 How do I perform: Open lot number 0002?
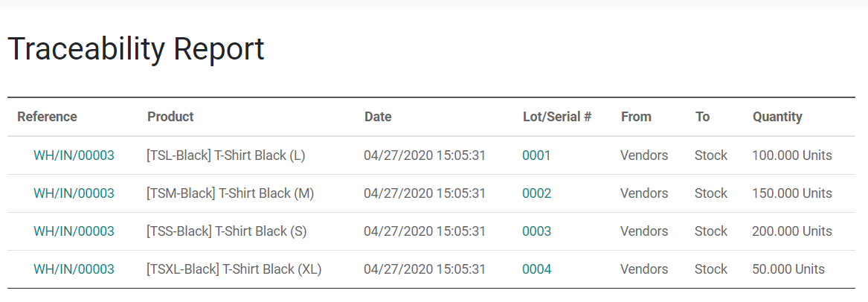coord(536,193)
